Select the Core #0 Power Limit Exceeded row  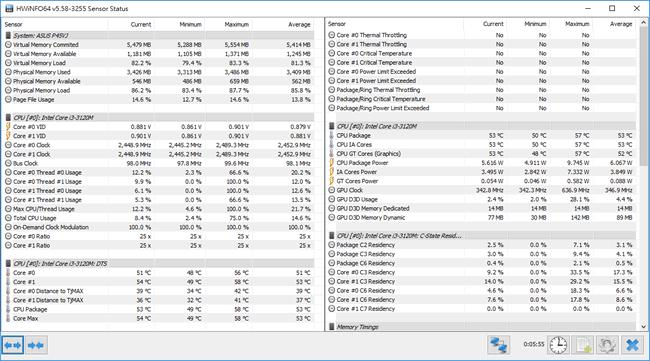(x=482, y=71)
